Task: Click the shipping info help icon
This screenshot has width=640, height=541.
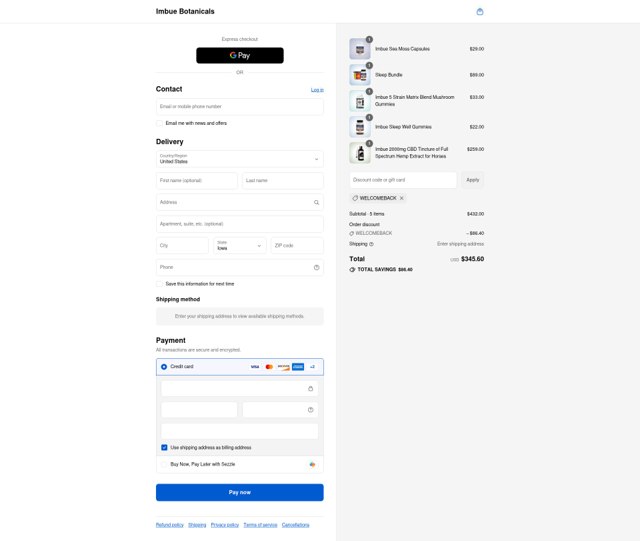Action: [x=371, y=244]
